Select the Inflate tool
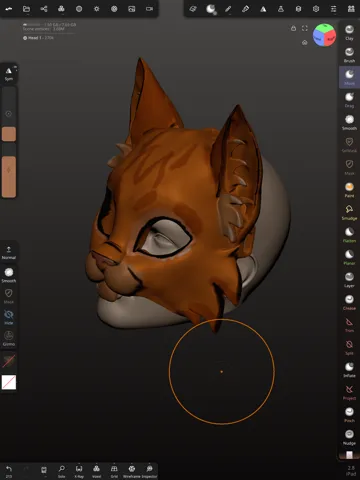 click(349, 370)
